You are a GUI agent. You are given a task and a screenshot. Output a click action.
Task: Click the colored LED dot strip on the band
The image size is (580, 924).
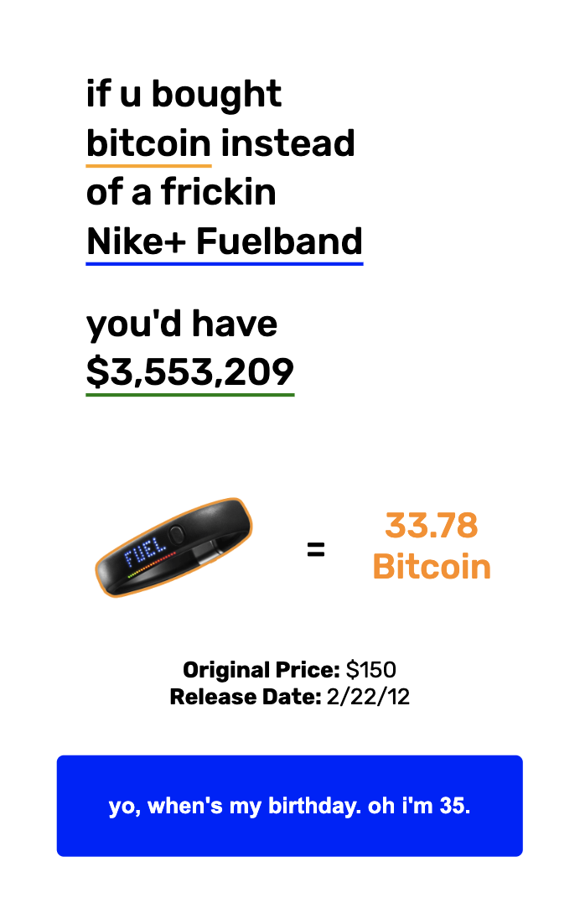point(153,568)
